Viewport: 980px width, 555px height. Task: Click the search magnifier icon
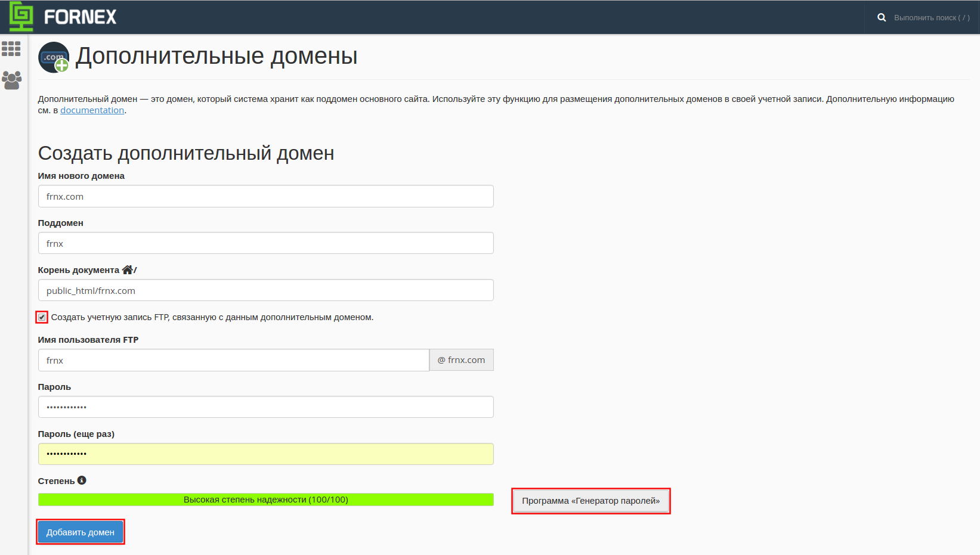(882, 17)
